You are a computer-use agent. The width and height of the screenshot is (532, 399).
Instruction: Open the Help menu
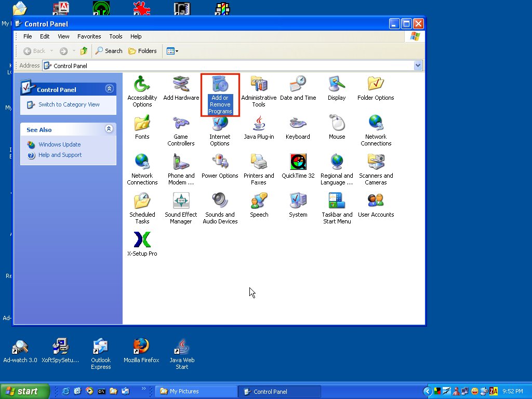[136, 36]
